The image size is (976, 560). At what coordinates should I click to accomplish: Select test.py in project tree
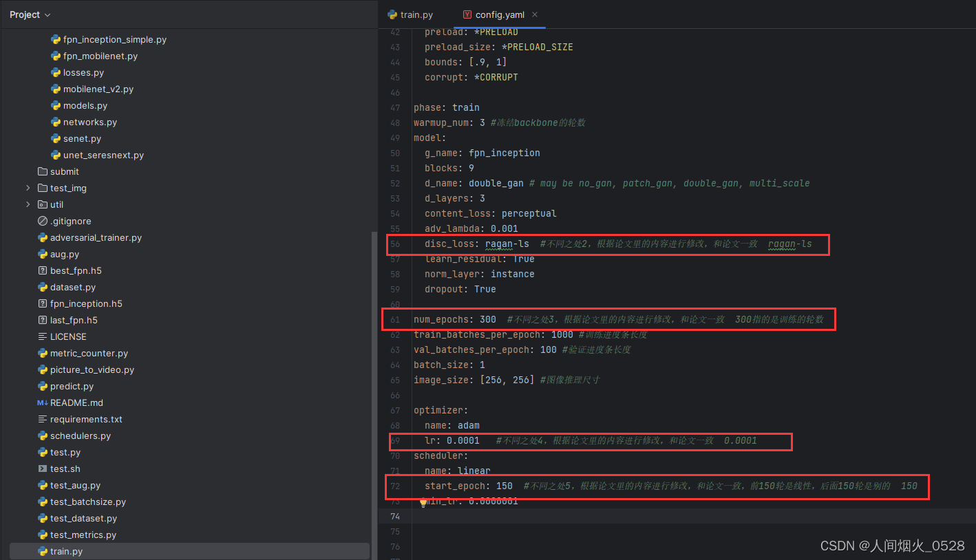click(65, 452)
